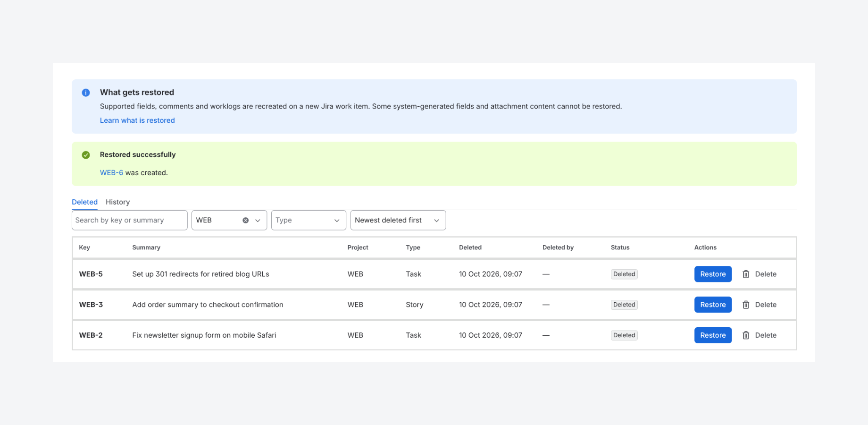
Task: Click the Story type cell for WEB-3
Action: pos(415,305)
